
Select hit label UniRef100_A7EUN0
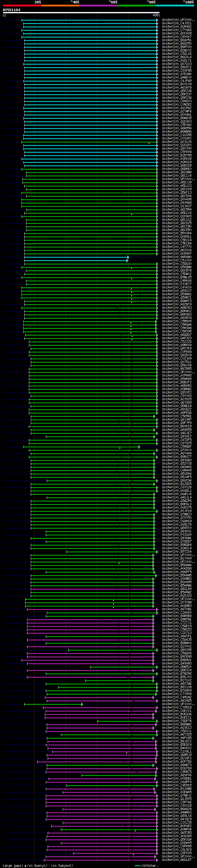pyautogui.click(x=177, y=74)
